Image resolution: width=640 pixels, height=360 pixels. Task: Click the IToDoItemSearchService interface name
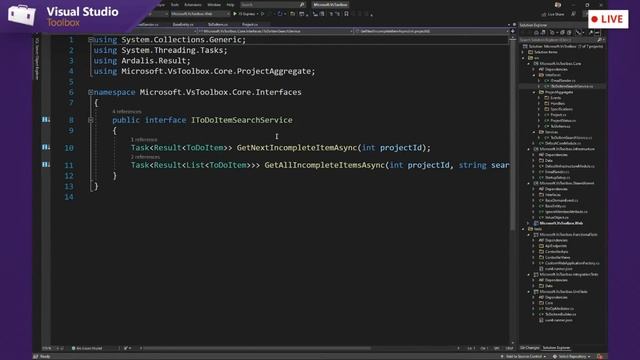[x=242, y=120]
